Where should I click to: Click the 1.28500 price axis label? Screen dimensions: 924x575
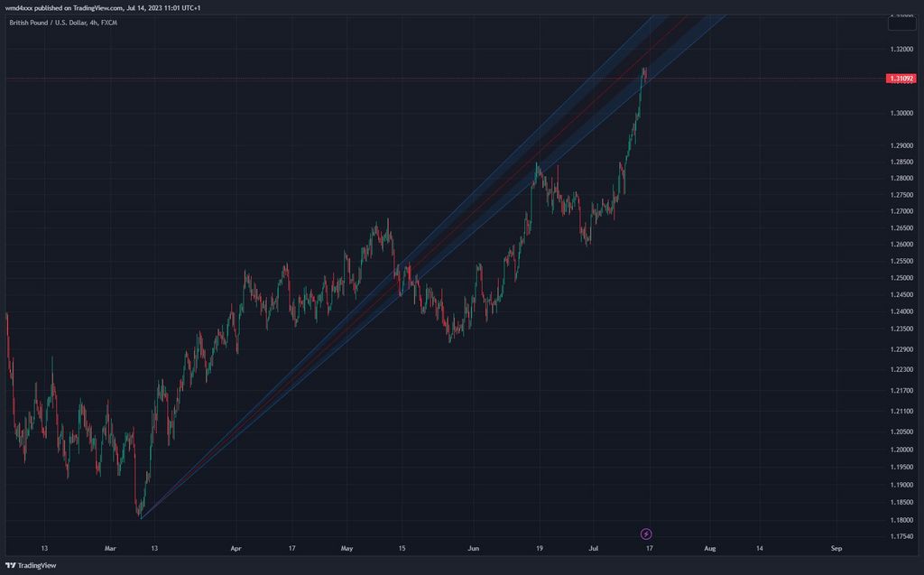[x=902, y=162]
